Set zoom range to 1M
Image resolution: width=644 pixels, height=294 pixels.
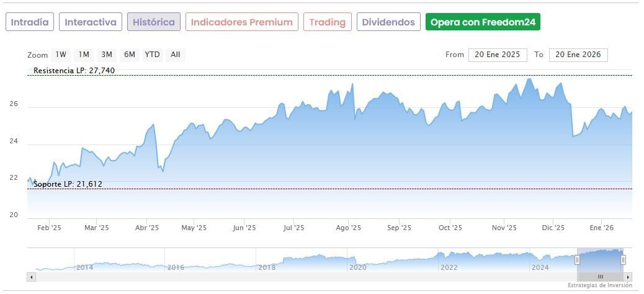point(84,55)
